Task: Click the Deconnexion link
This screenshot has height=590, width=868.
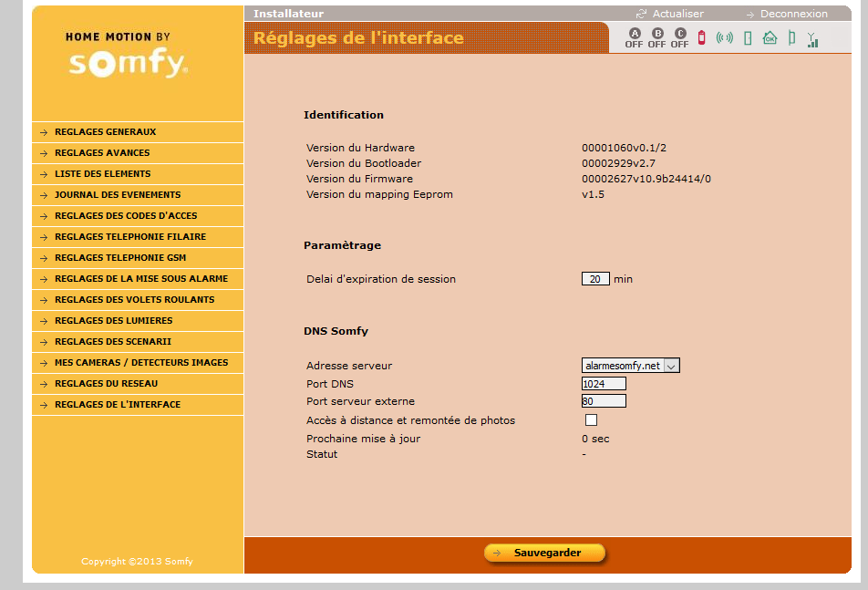Action: 793,14
